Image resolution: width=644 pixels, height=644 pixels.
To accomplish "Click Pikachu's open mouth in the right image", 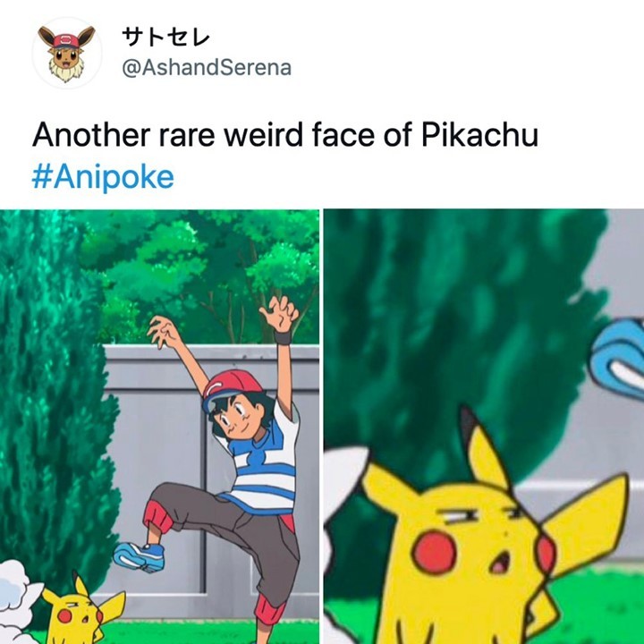I will 500,561.
